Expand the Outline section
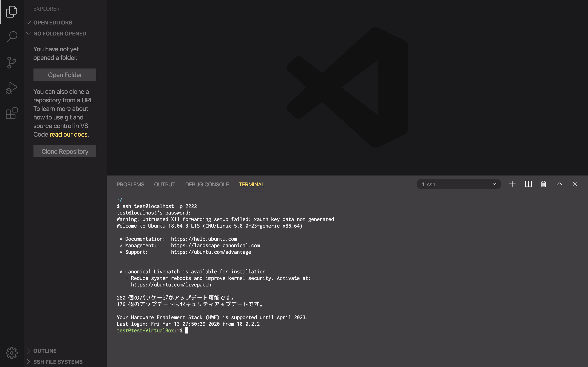Image resolution: width=588 pixels, height=367 pixels. (x=45, y=351)
